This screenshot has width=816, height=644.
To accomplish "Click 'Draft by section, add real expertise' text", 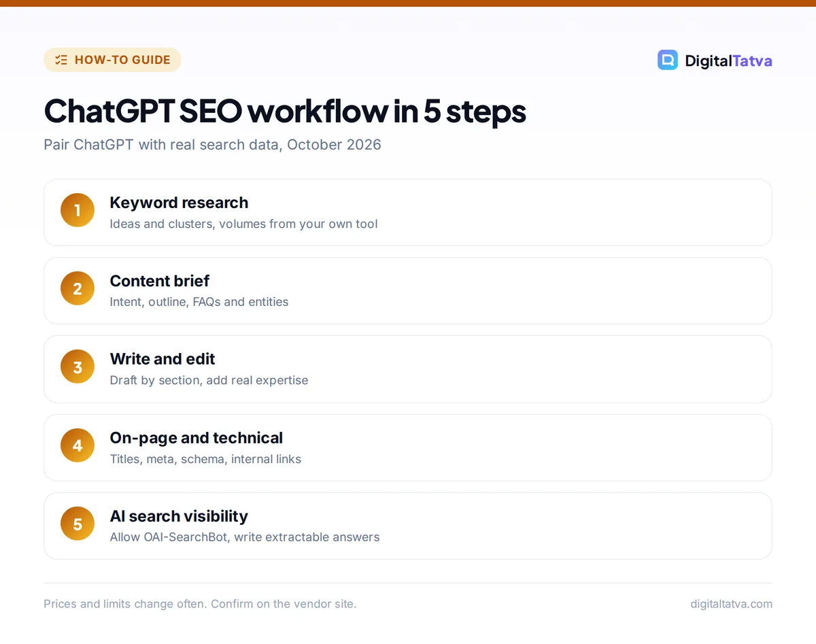I will tap(209, 380).
